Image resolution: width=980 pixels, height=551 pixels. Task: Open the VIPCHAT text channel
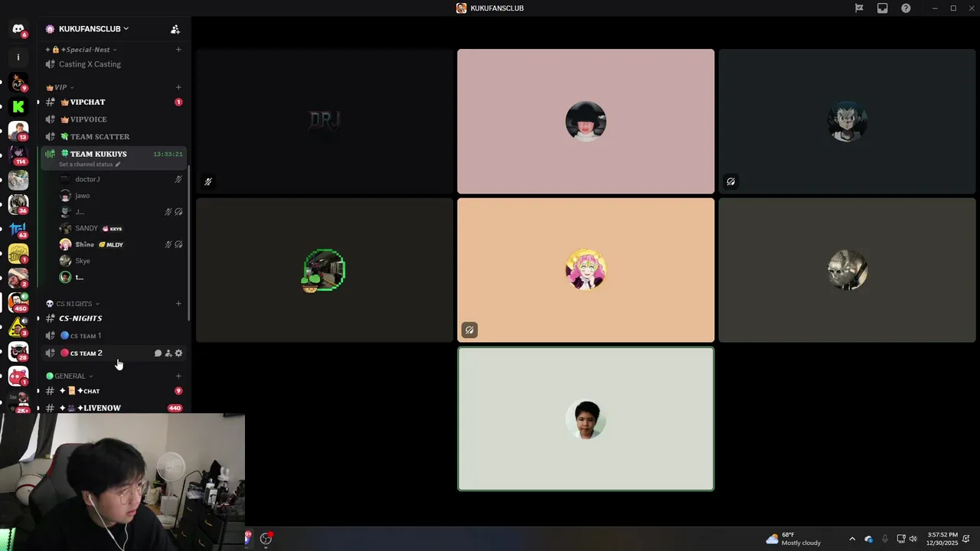point(113,102)
